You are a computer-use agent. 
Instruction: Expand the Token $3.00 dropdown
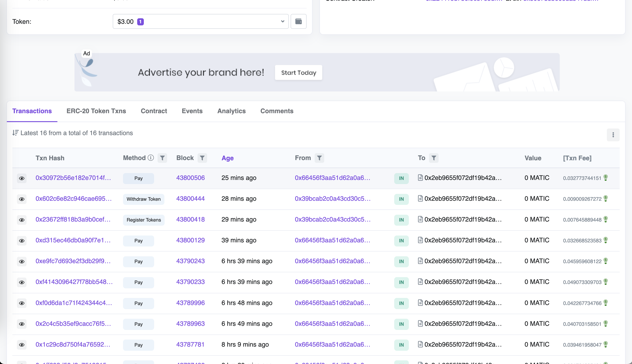click(x=201, y=21)
